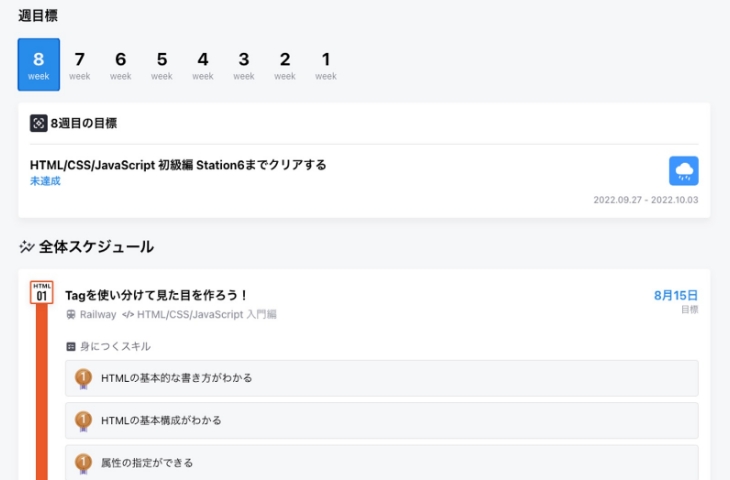Click the medal icon for HTMLの基本的な書き方がわかる
The width and height of the screenshot is (730, 480).
pyautogui.click(x=83, y=379)
